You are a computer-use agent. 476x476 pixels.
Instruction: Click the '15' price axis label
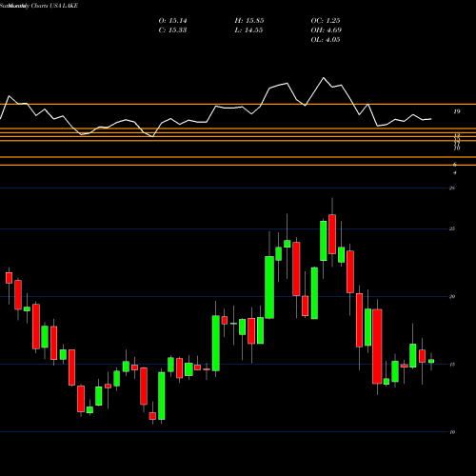[452, 365]
